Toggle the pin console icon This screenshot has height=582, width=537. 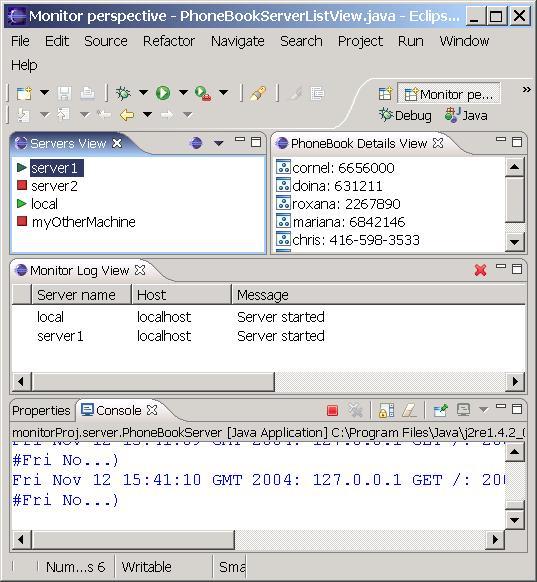441,410
